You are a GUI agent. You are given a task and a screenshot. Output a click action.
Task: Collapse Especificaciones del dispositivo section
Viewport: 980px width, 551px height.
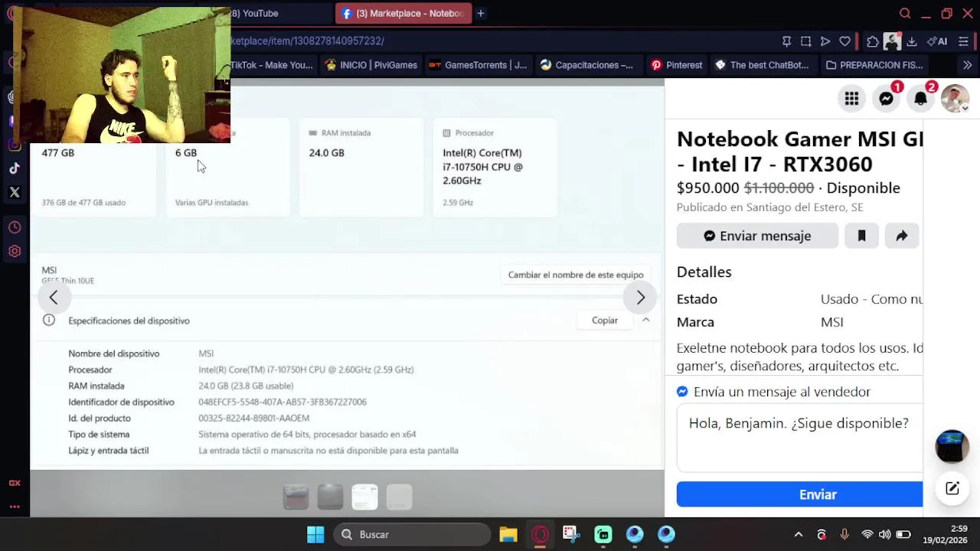[645, 321]
